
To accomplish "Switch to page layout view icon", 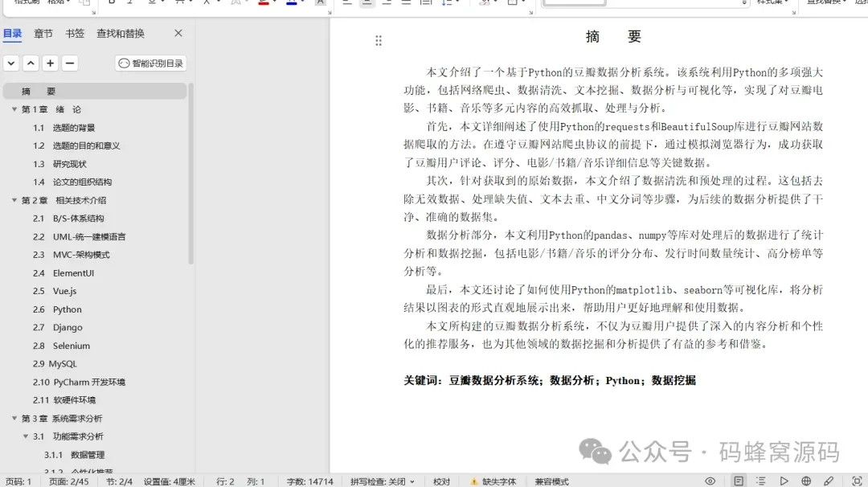I will (x=739, y=481).
